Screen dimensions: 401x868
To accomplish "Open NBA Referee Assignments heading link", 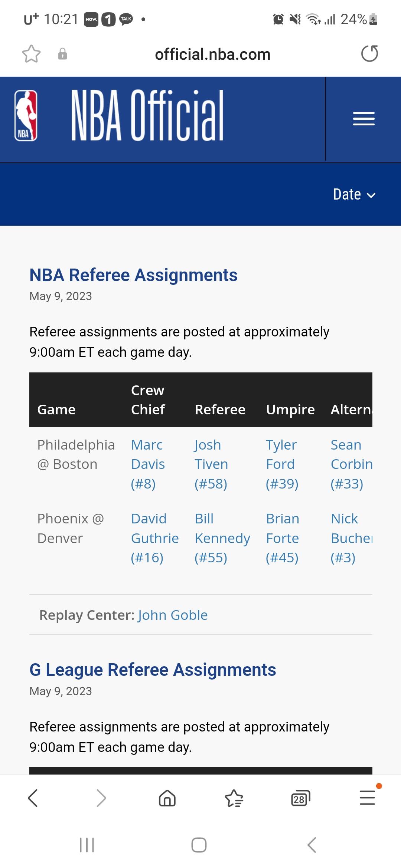I will (133, 275).
